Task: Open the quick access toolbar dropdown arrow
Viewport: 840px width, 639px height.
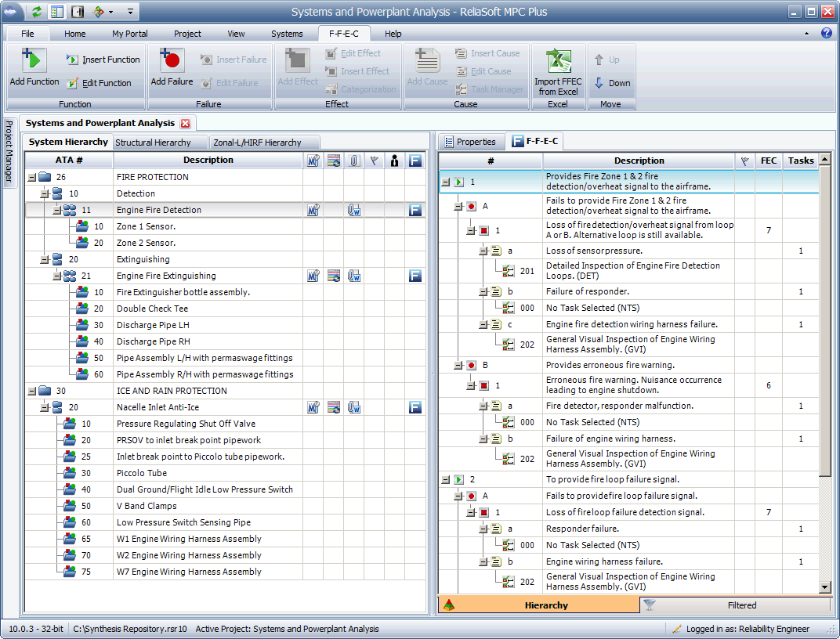Action: [x=130, y=12]
